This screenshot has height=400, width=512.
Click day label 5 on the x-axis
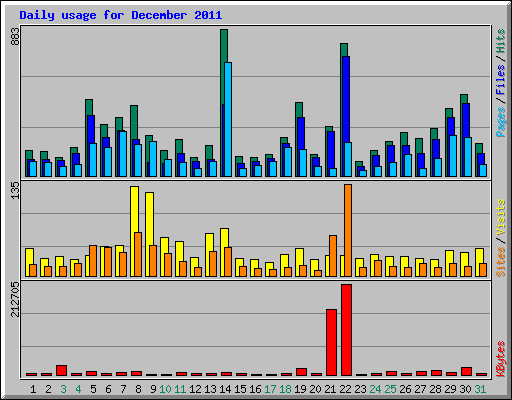click(93, 389)
